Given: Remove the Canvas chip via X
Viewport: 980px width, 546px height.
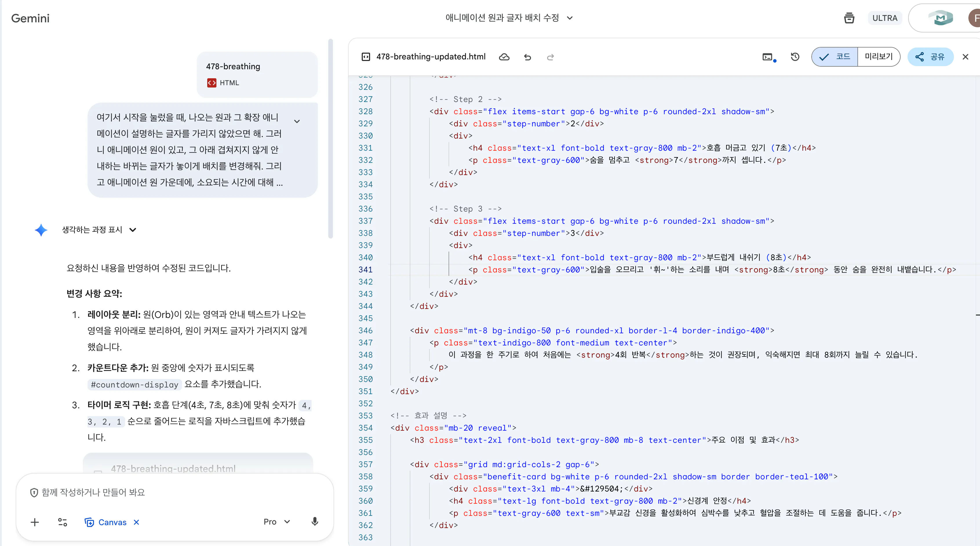Looking at the screenshot, I should point(136,522).
